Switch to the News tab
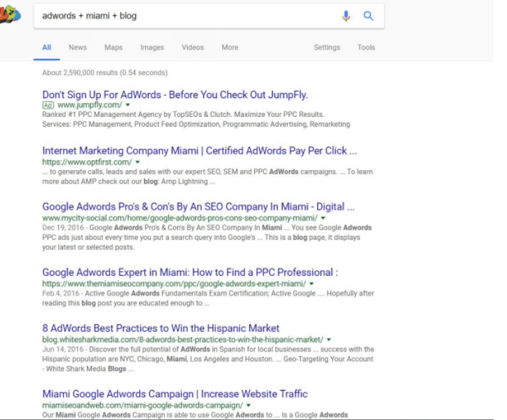 (x=78, y=48)
